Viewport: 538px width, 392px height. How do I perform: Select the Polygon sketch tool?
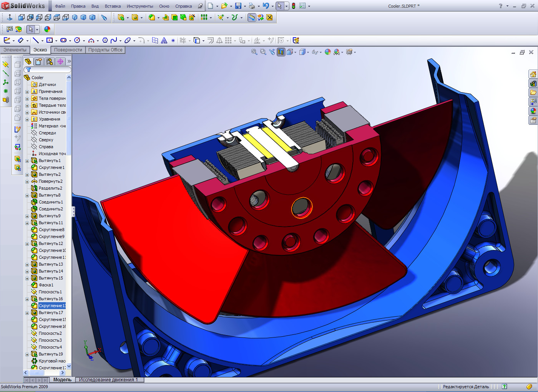(105, 40)
